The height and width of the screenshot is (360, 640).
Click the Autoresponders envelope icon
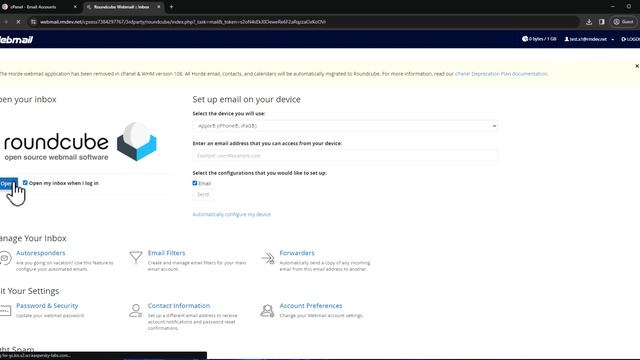[x=4, y=258]
